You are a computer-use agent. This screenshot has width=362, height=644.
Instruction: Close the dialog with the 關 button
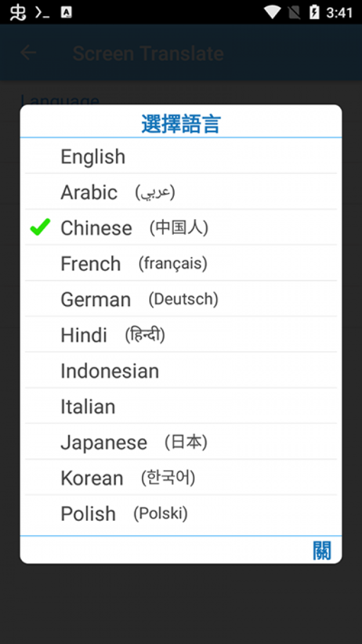coord(321,550)
